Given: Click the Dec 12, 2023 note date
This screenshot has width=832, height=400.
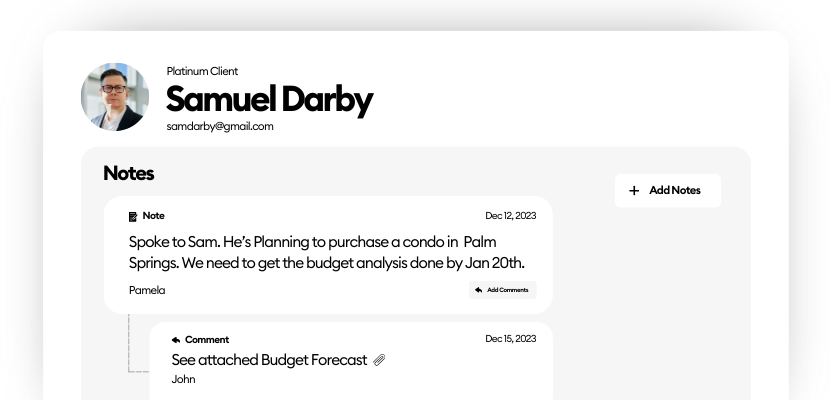Looking at the screenshot, I should 510,216.
